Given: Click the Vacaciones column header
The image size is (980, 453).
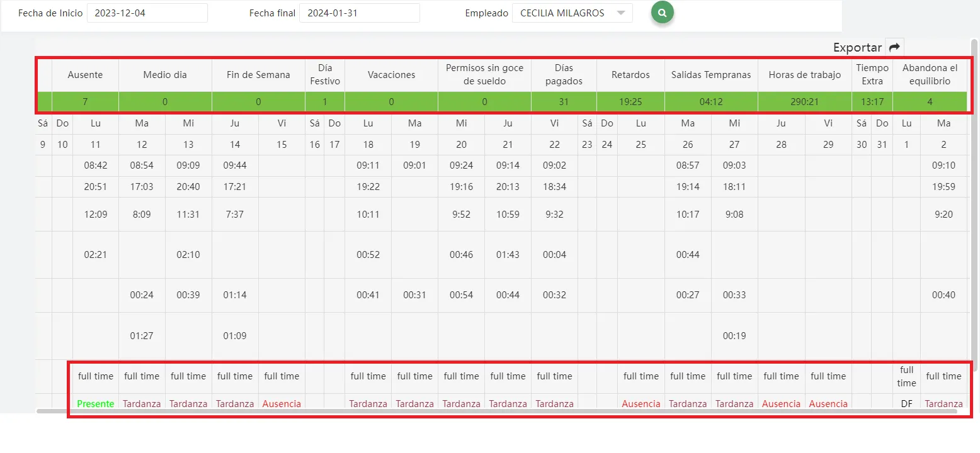Looking at the screenshot, I should pyautogui.click(x=391, y=75).
